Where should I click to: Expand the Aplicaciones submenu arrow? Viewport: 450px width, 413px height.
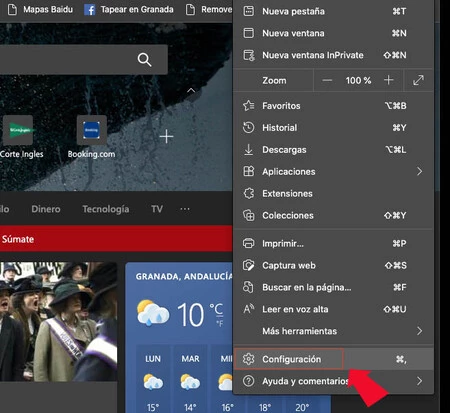click(x=419, y=171)
